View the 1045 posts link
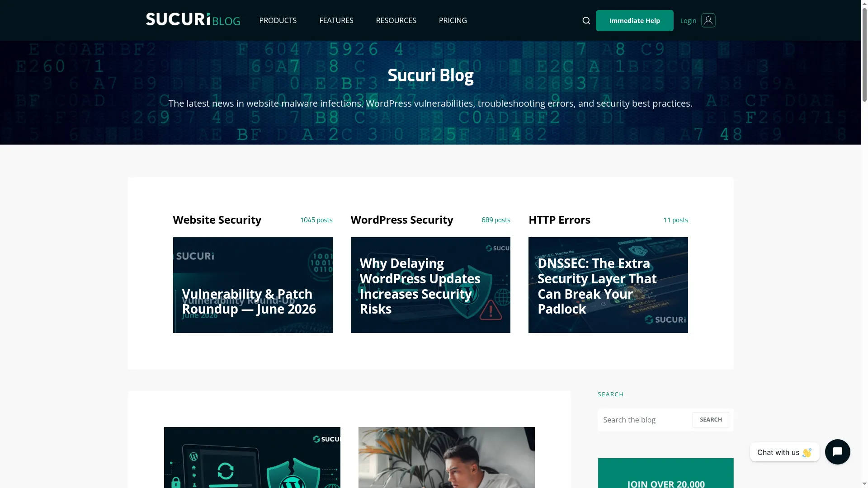868x488 pixels. click(316, 220)
